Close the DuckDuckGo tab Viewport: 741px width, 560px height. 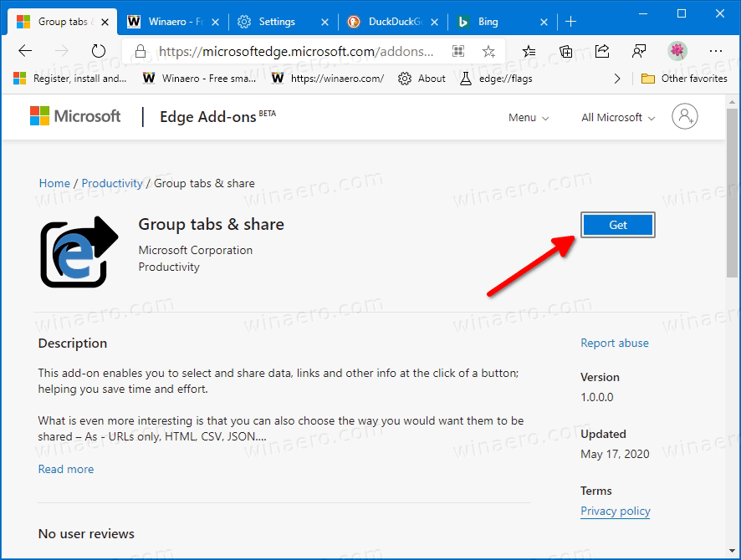(x=435, y=22)
